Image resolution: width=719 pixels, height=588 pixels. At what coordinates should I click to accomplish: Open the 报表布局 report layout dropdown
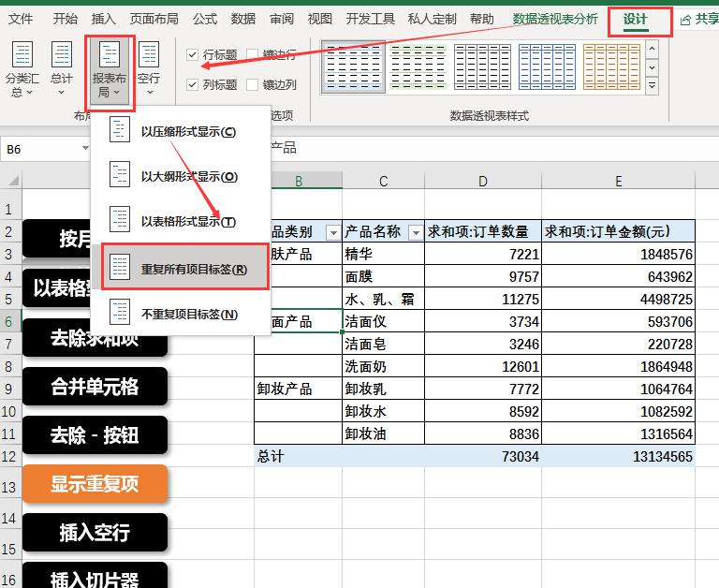(x=110, y=69)
